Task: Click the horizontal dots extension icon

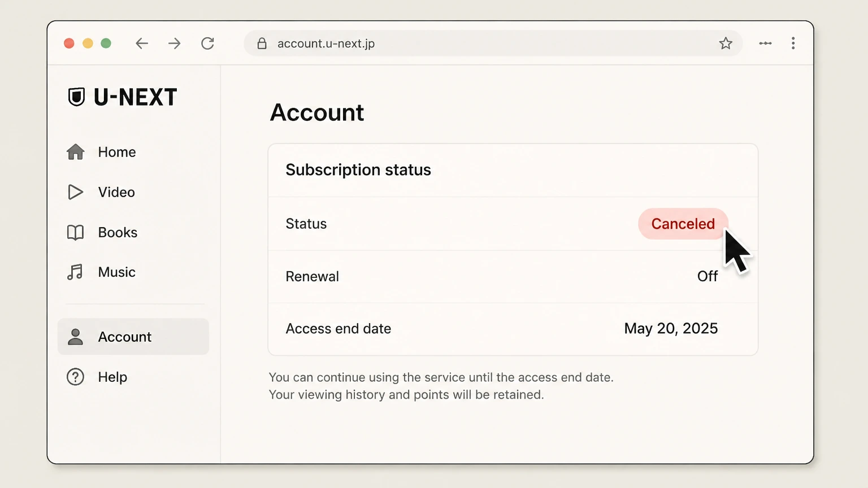Action: 765,43
